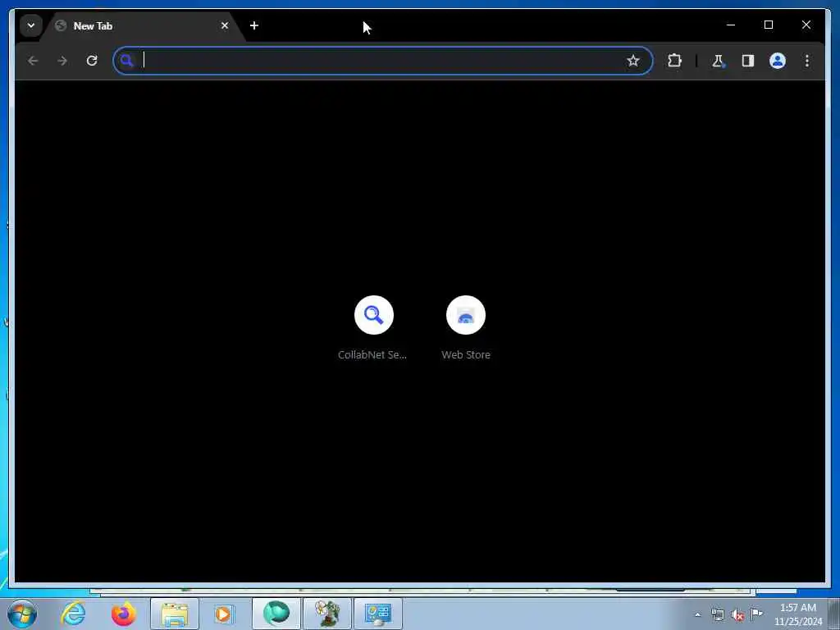Minimize the browser window

pos(731,25)
